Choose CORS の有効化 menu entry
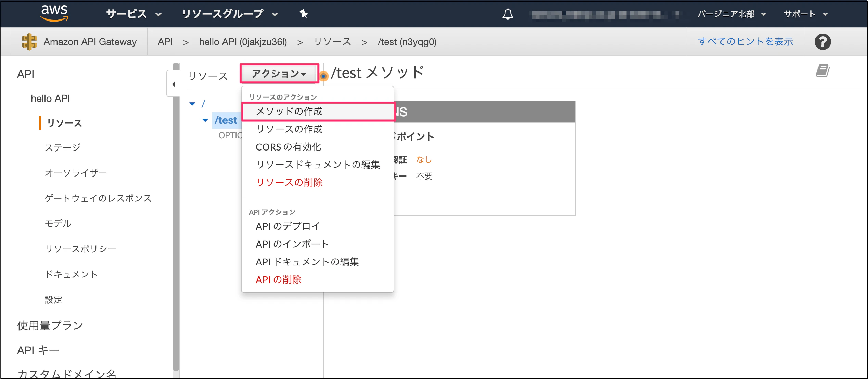This screenshot has width=868, height=379. (288, 147)
